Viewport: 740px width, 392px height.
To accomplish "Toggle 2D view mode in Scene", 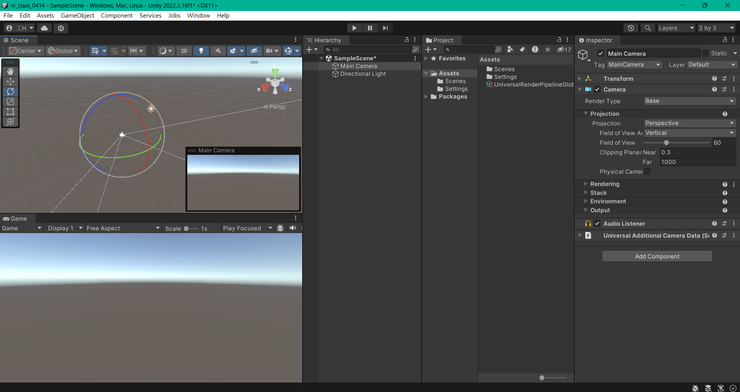I will coord(184,50).
